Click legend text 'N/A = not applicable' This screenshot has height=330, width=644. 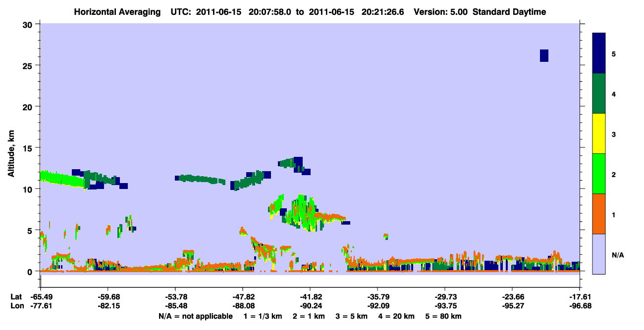[x=195, y=316]
